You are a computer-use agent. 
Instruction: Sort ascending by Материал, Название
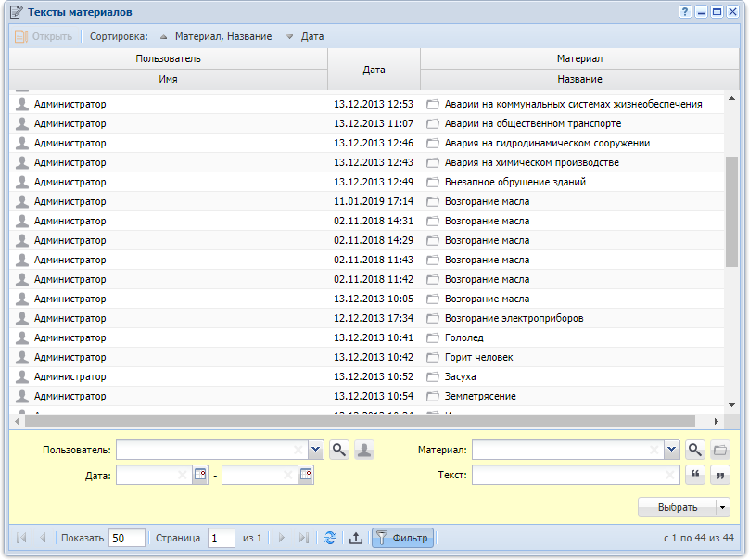(216, 36)
